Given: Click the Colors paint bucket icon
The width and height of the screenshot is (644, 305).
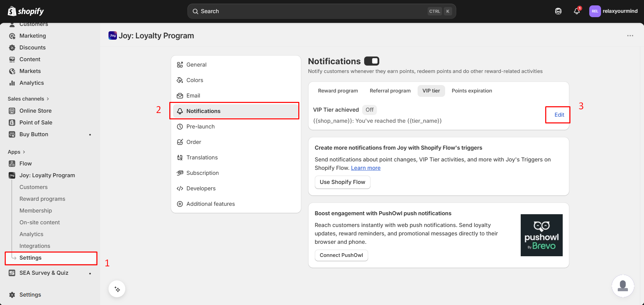Looking at the screenshot, I should 180,80.
